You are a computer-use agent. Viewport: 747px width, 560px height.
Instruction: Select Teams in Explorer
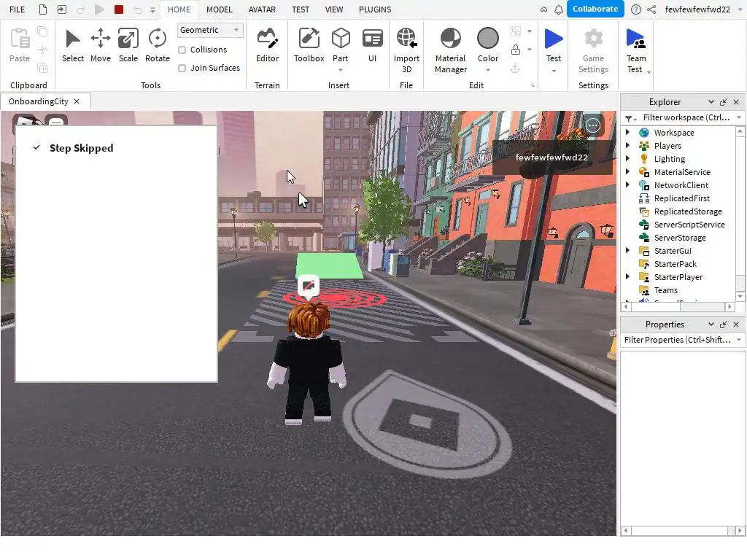pos(665,290)
